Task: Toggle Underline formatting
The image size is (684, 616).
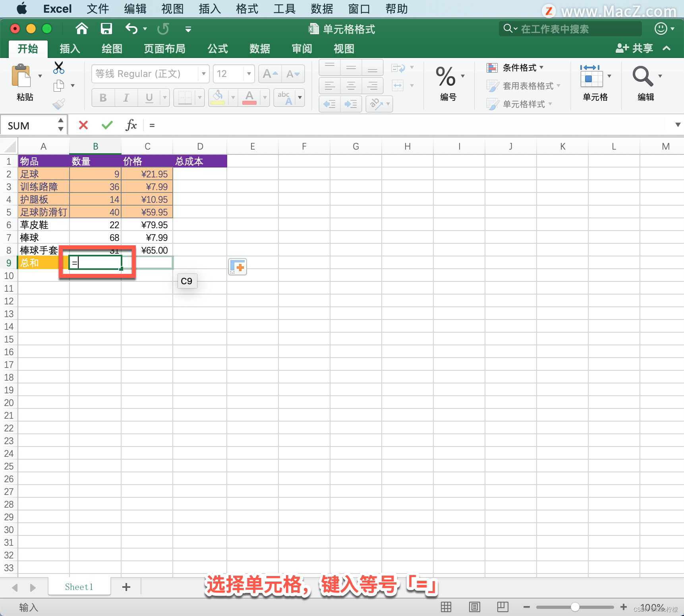Action: [x=149, y=98]
